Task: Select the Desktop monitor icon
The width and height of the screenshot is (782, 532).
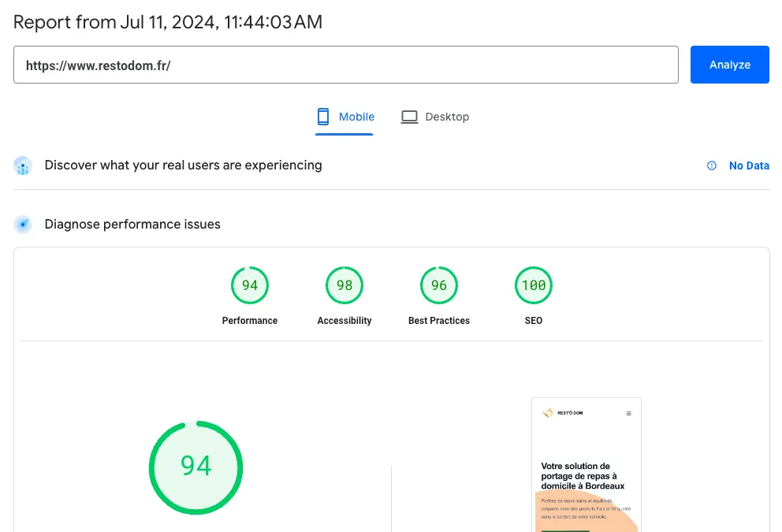Action: (409, 116)
